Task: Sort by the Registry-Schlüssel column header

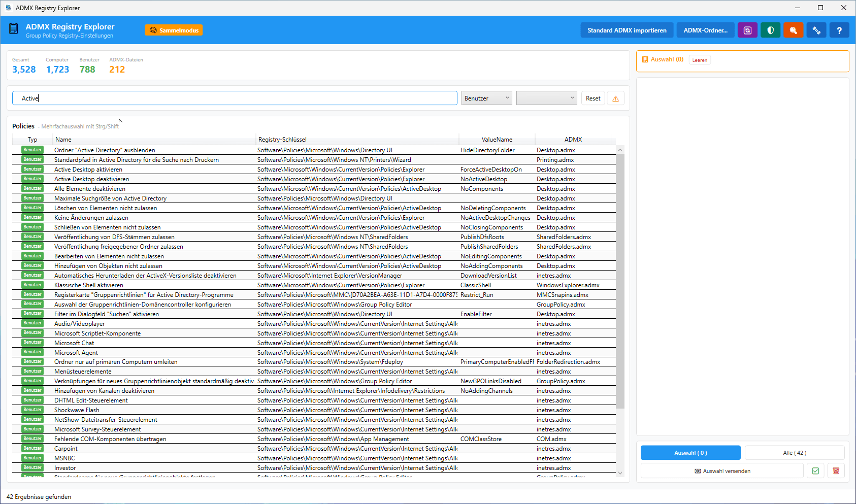Action: [282, 140]
